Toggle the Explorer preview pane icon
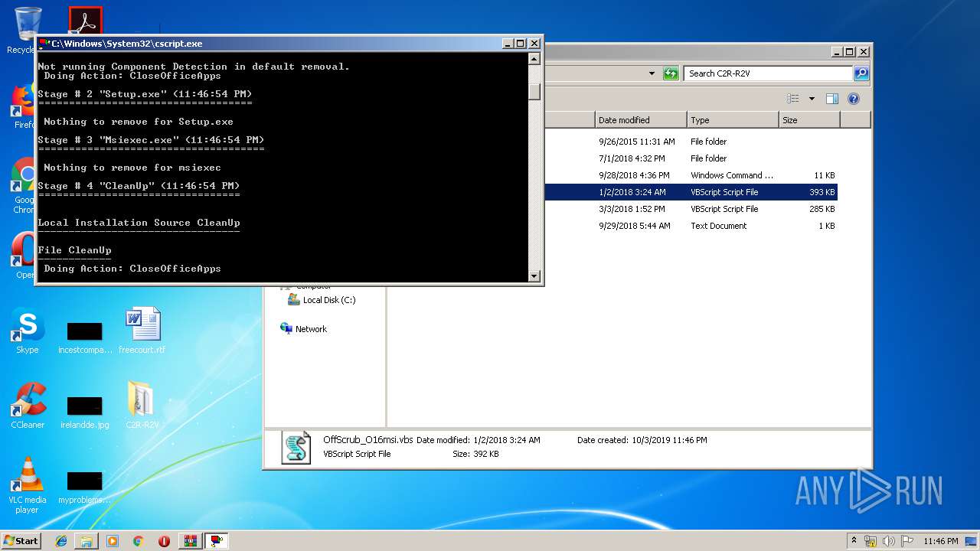This screenshot has width=980, height=551. [x=832, y=99]
